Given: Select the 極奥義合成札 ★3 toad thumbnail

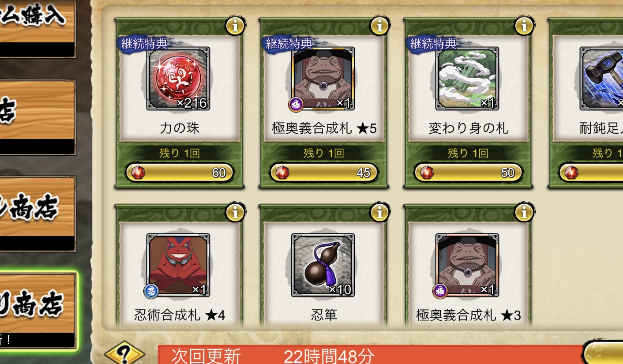Looking at the screenshot, I should click(467, 265).
